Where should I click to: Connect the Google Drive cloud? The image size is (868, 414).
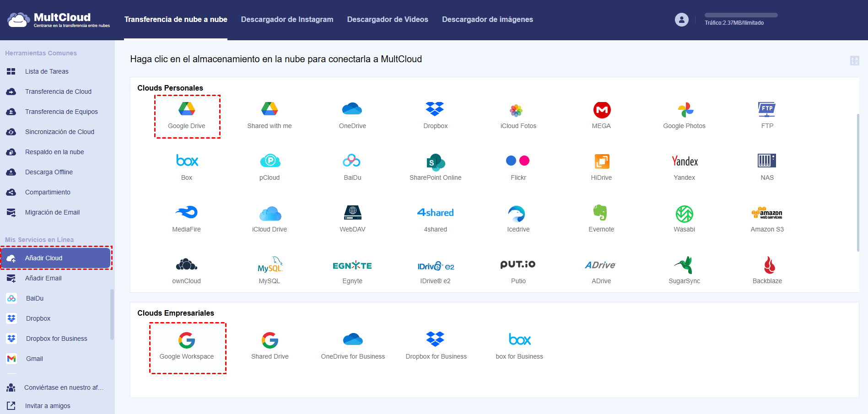[187, 116]
